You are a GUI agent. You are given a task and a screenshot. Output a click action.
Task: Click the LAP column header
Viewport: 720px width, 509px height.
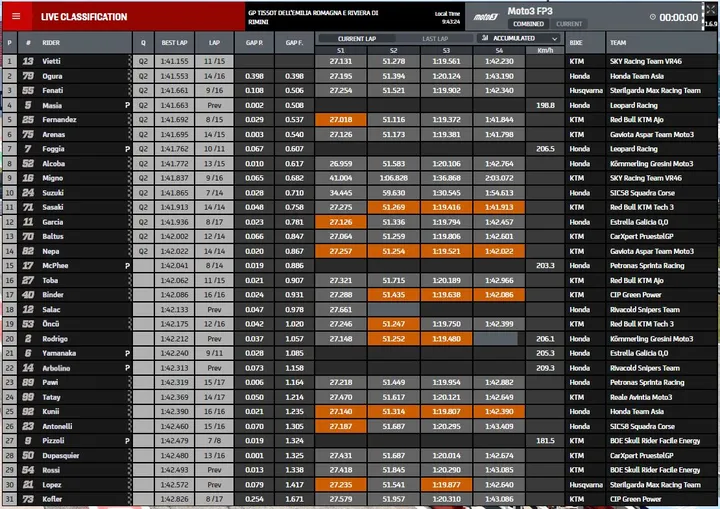[214, 43]
